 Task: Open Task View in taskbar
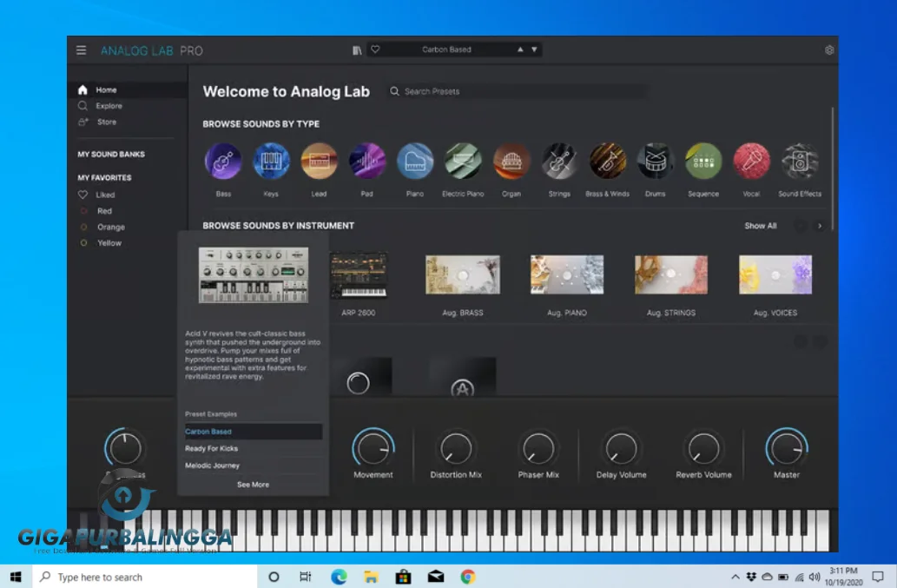(306, 577)
